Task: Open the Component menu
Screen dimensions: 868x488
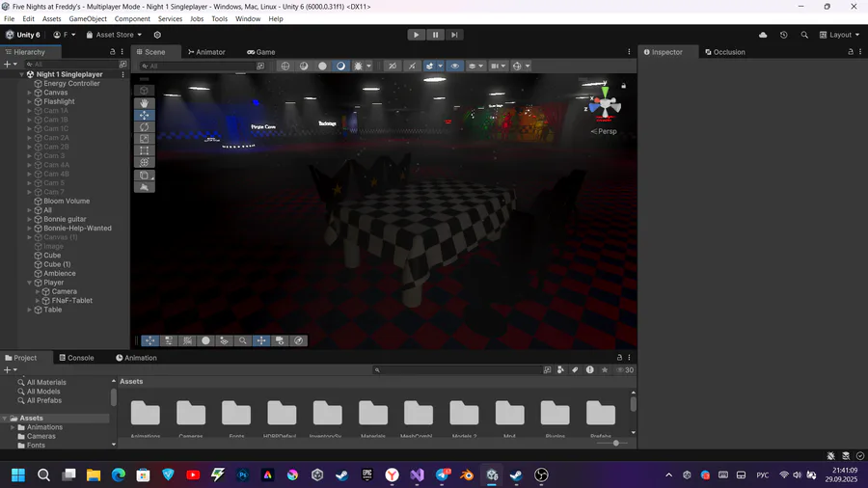Action: pyautogui.click(x=132, y=19)
